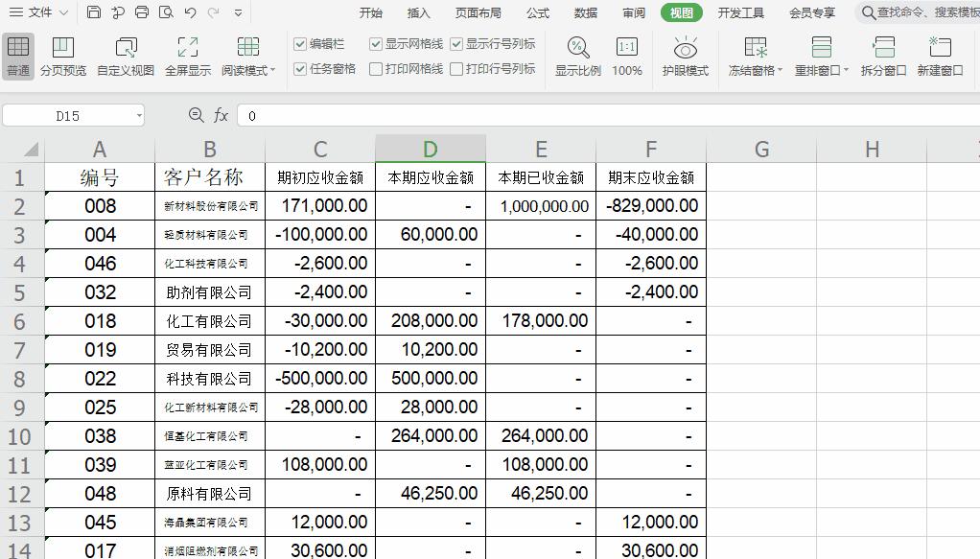Activate 护眼模式 eye protection mode

(x=685, y=58)
